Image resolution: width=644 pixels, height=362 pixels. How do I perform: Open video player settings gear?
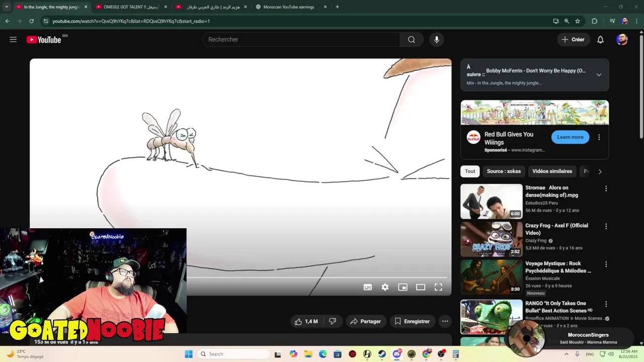coord(385,287)
